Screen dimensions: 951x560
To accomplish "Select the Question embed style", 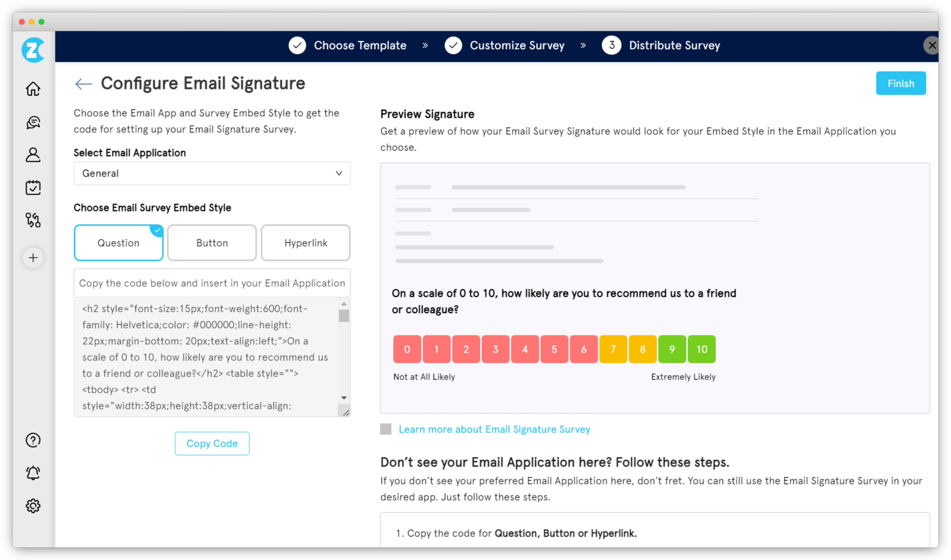I will point(118,243).
